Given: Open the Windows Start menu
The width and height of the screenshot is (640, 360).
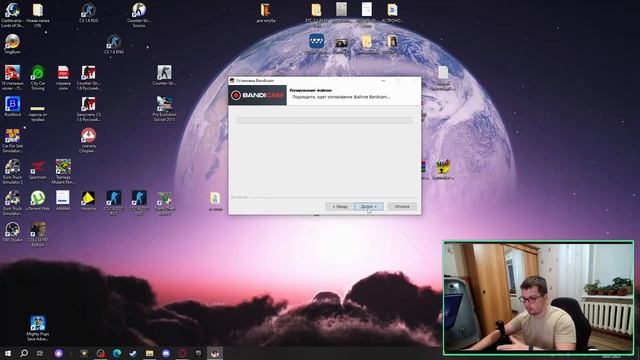Looking at the screenshot, I should click(8, 353).
